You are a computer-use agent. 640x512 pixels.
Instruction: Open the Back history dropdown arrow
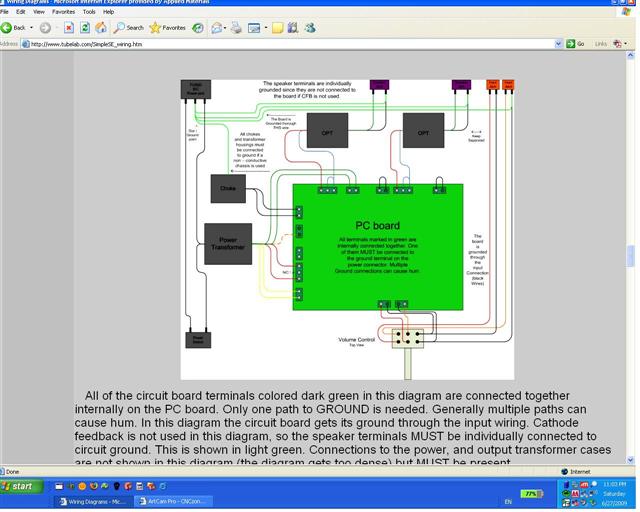click(x=31, y=28)
